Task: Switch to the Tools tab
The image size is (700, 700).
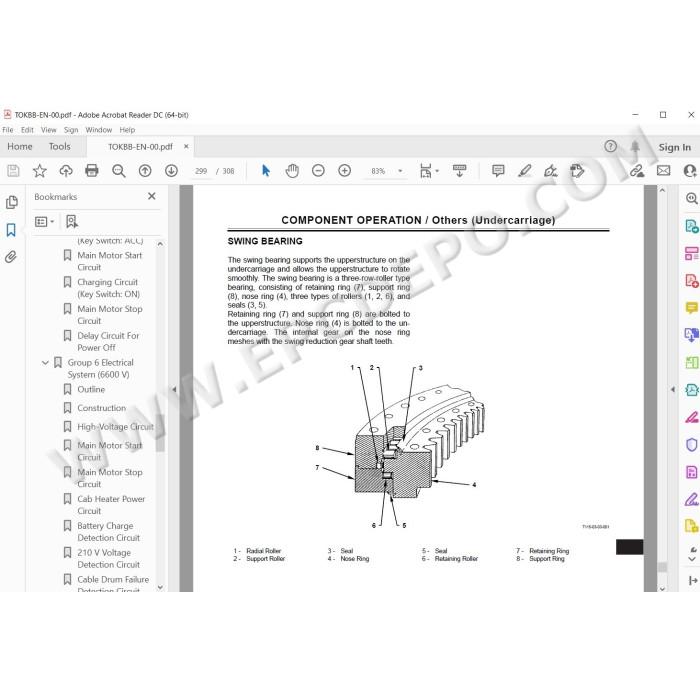Action: tap(59, 146)
